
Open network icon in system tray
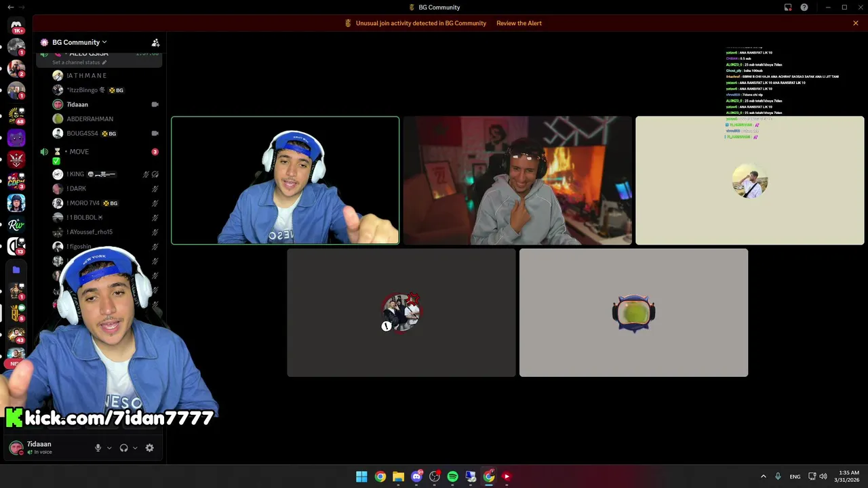click(x=812, y=476)
